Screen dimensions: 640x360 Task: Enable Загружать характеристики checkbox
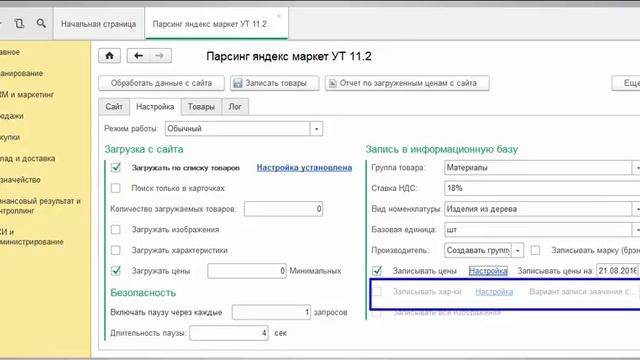tap(116, 250)
